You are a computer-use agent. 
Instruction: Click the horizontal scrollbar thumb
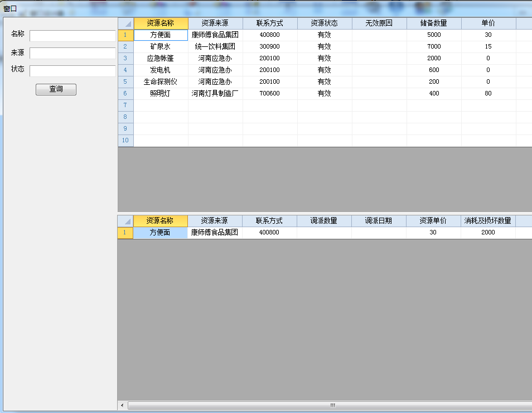tap(332, 405)
